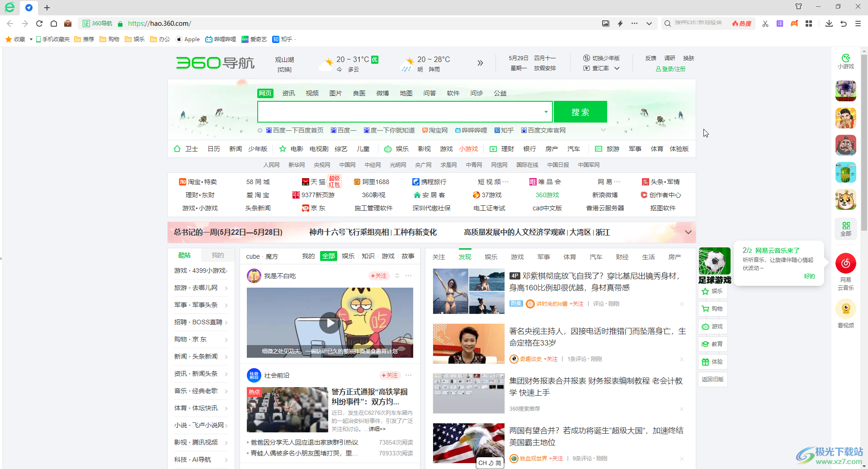Open the three-dots menu in address bar
Image resolution: width=868 pixels, height=469 pixels.
[x=635, y=24]
